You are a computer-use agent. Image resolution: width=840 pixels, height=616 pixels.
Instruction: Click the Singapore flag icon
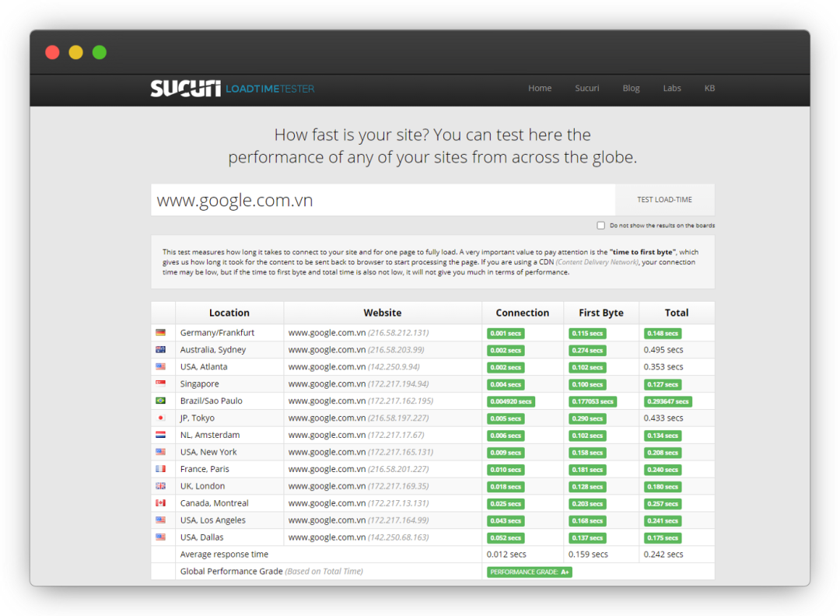[x=161, y=383]
